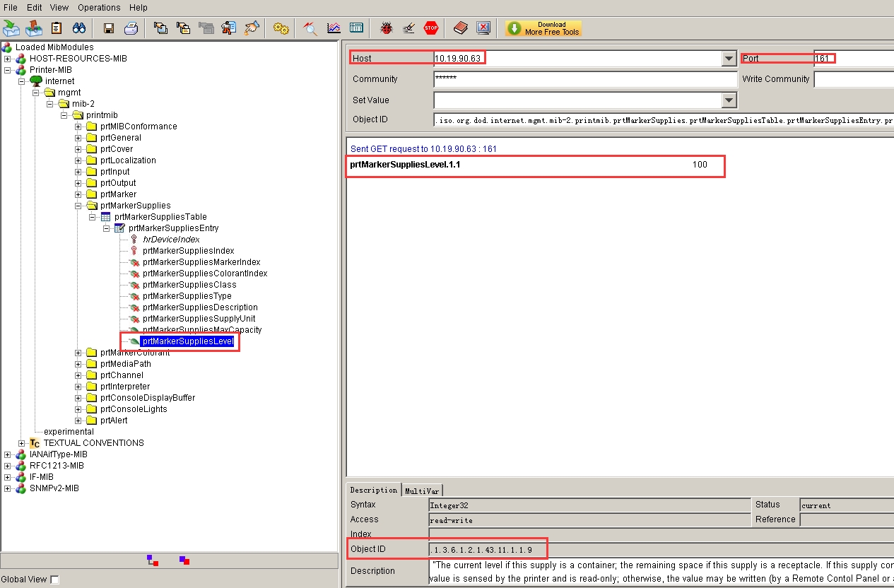Open settings with the yellow gears icon

click(x=281, y=28)
